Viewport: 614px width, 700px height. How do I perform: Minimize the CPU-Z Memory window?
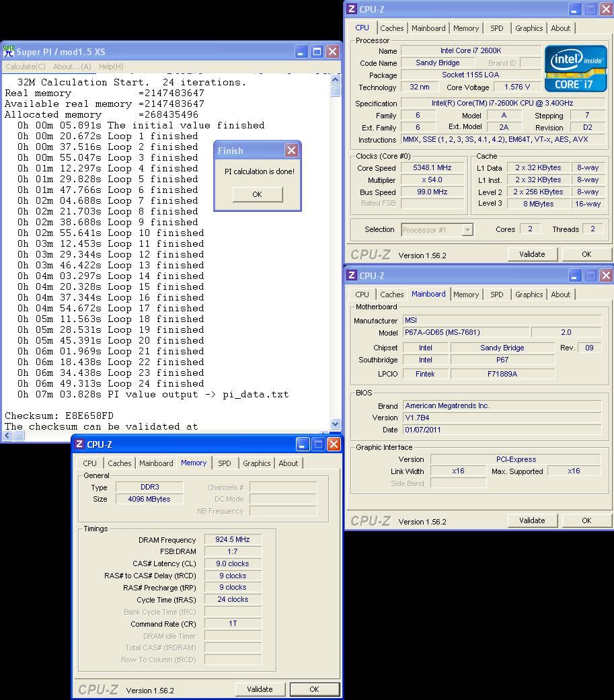pos(303,444)
